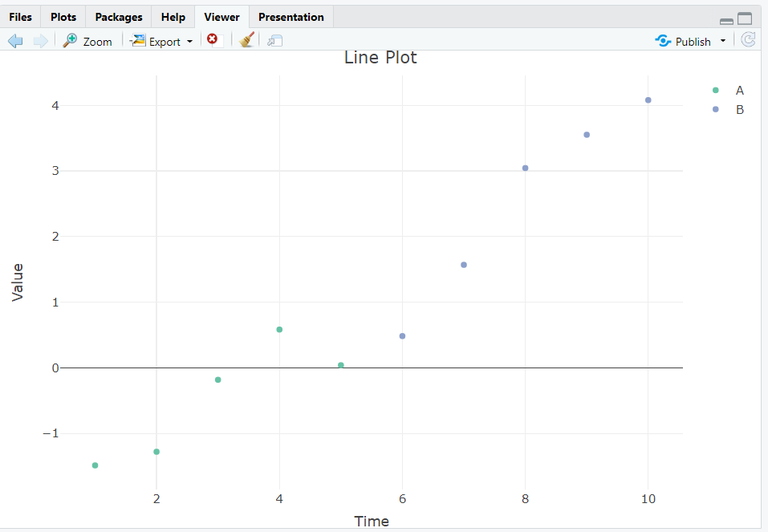768x532 pixels.
Task: Click the 'Line Plot' chart title
Action: tap(381, 57)
